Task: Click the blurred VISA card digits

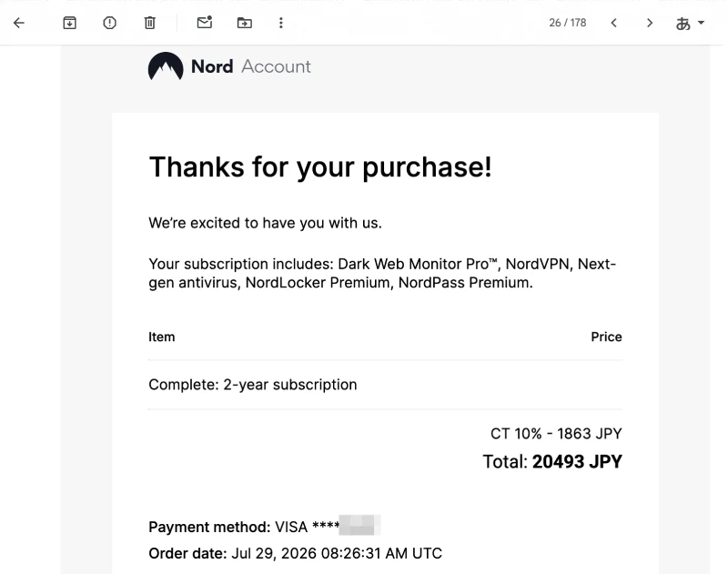Action: pos(359,525)
